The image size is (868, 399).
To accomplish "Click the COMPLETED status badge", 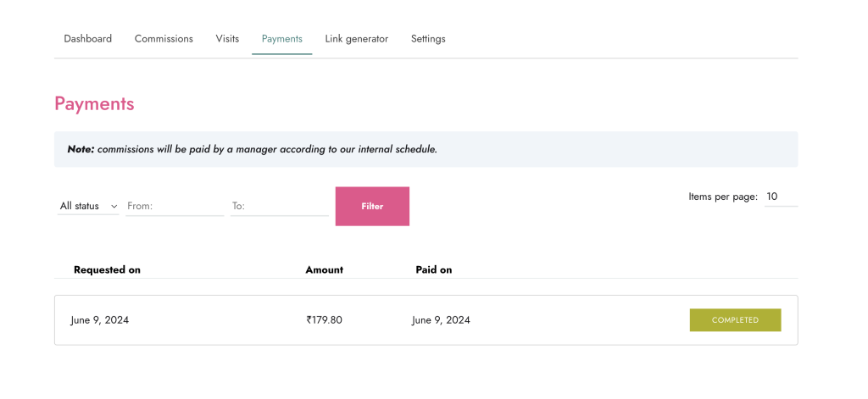I will tap(735, 320).
